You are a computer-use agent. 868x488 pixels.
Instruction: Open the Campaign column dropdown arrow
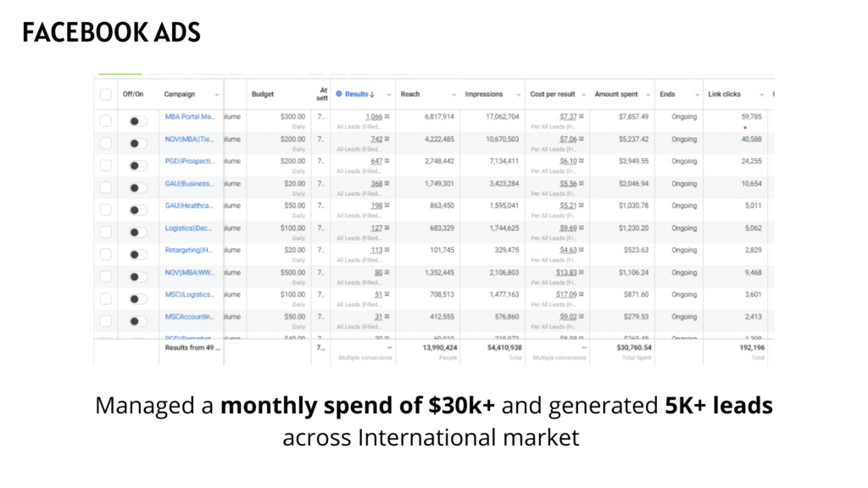(x=217, y=95)
